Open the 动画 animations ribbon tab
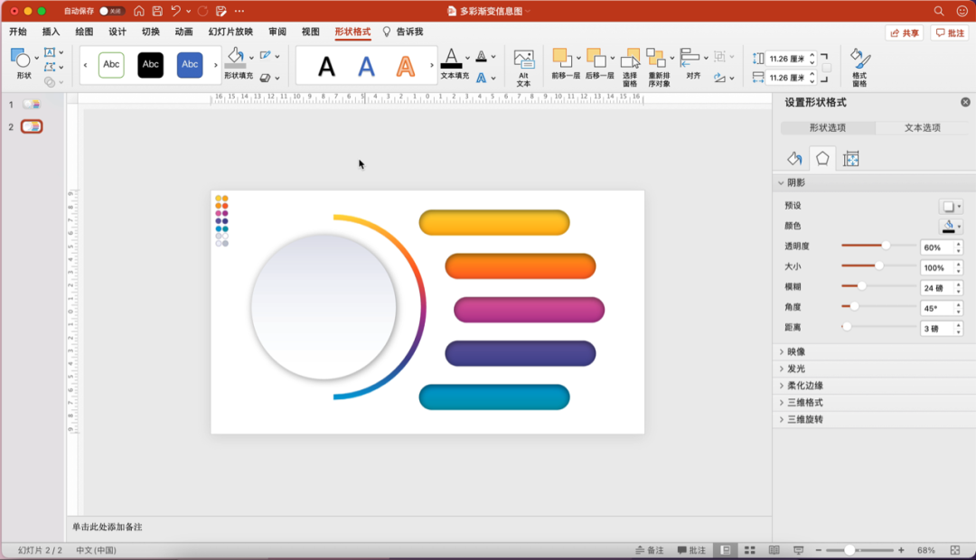This screenshot has width=976, height=560. [x=183, y=32]
